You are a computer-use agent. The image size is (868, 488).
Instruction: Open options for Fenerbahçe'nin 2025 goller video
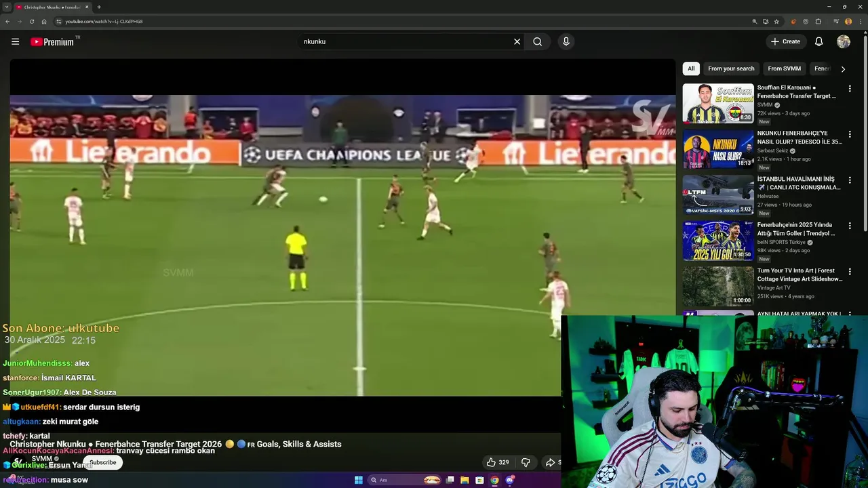(x=850, y=226)
